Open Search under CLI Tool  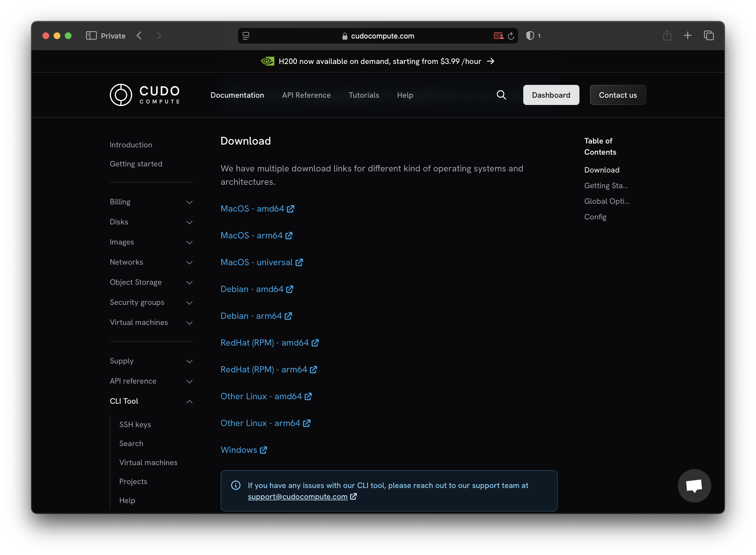tap(131, 443)
